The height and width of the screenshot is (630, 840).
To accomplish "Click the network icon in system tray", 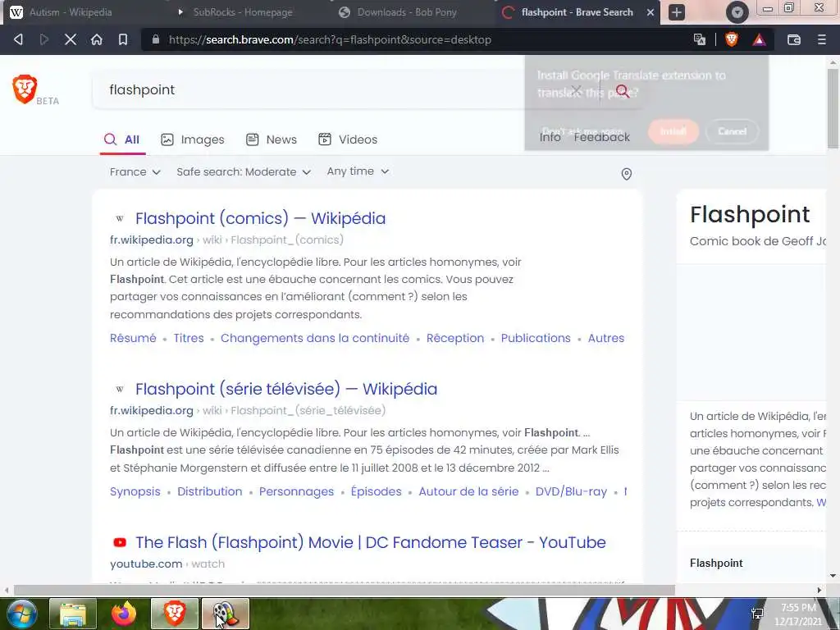I will (x=757, y=614).
